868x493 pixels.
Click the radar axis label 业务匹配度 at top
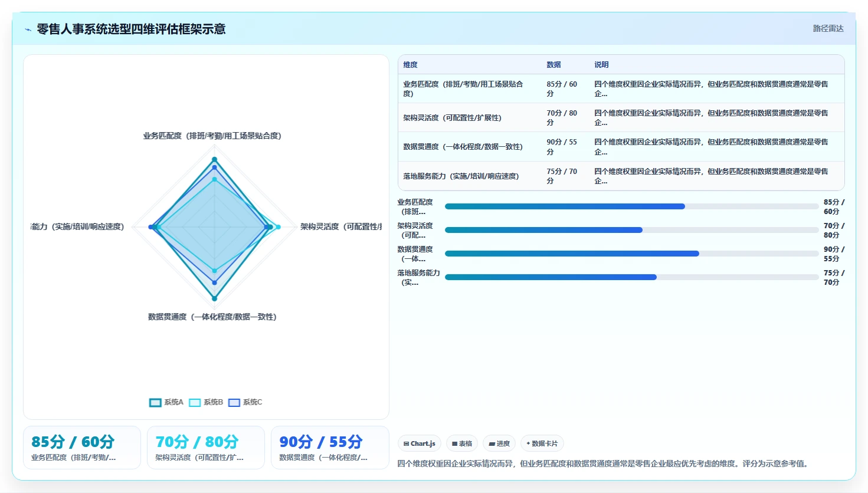[212, 136]
